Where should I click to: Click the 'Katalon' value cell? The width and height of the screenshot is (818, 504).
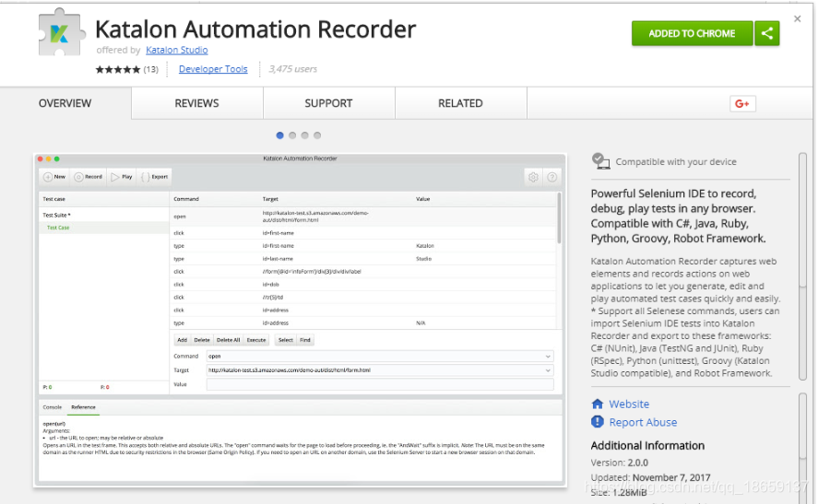pyautogui.click(x=425, y=245)
